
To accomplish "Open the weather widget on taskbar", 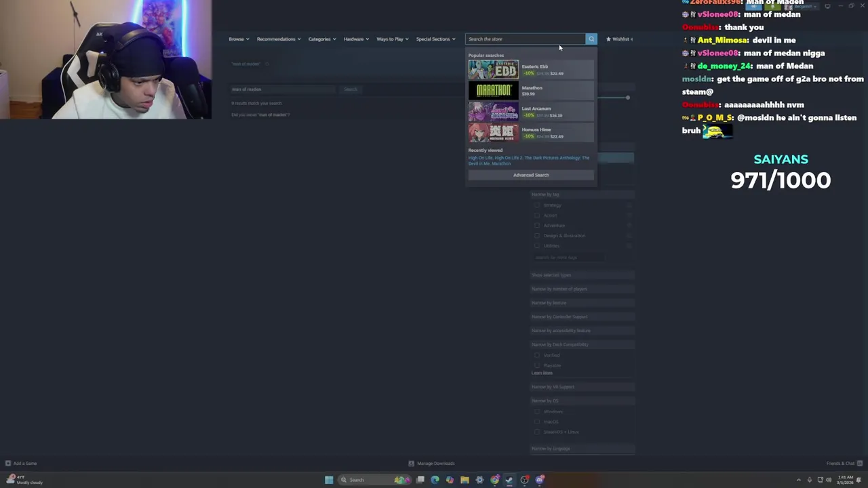I will [24, 480].
